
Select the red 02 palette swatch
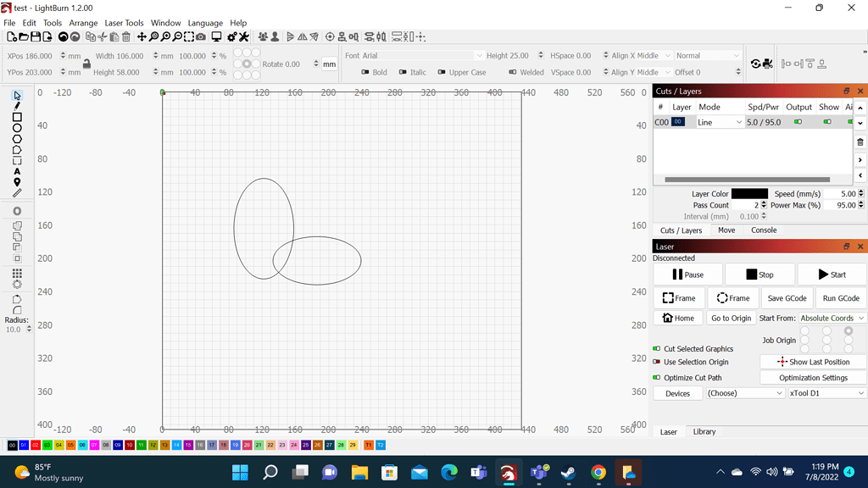36,445
